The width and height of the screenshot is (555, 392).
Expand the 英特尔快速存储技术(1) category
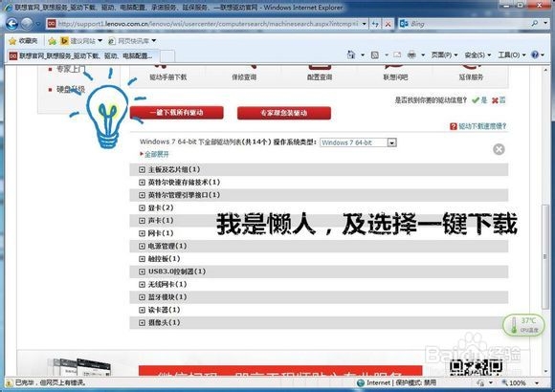pos(142,183)
